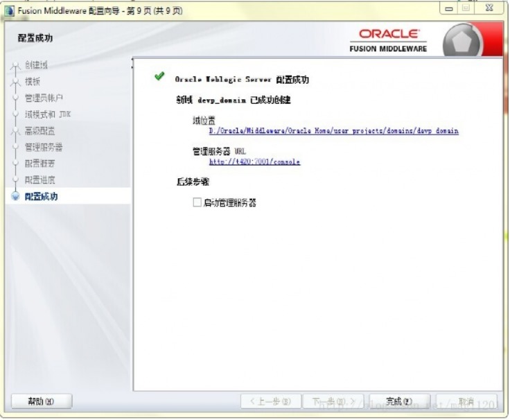Open the domain location path link
Image resolution: width=510 pixels, height=420 pixels.
[334, 131]
